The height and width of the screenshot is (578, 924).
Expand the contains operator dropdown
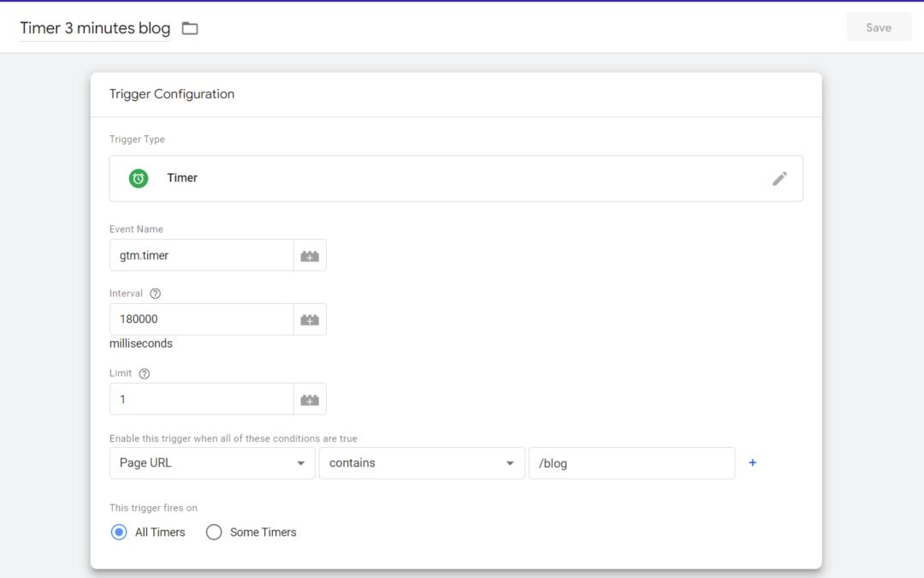coord(422,463)
